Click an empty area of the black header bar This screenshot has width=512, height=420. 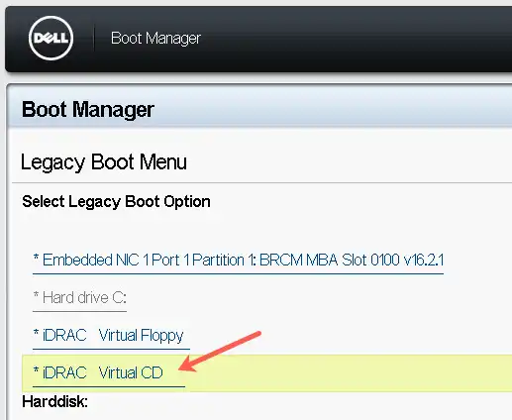click(357, 39)
